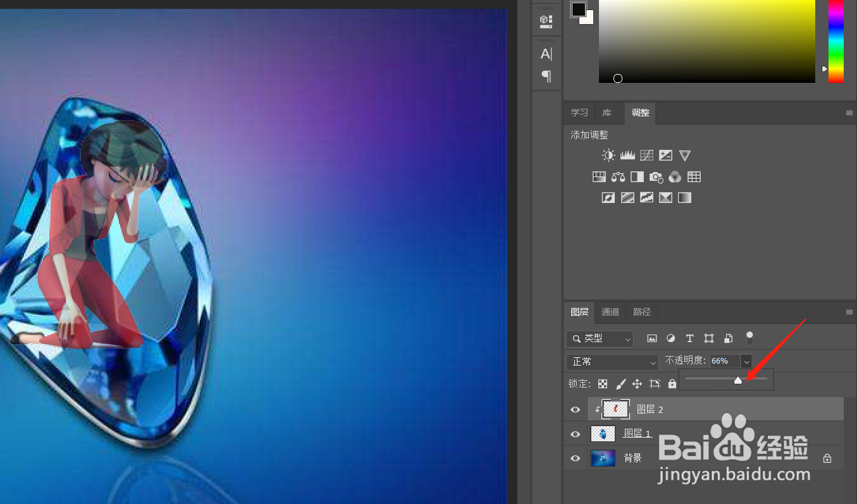Click the rainbow hue slider bar

[x=836, y=41]
